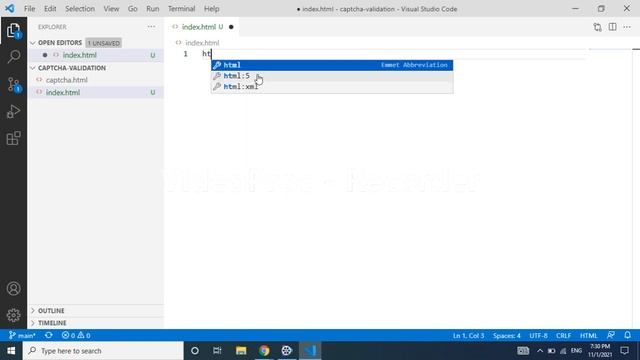Open the Edit menu
640x360 pixels.
tap(50, 9)
